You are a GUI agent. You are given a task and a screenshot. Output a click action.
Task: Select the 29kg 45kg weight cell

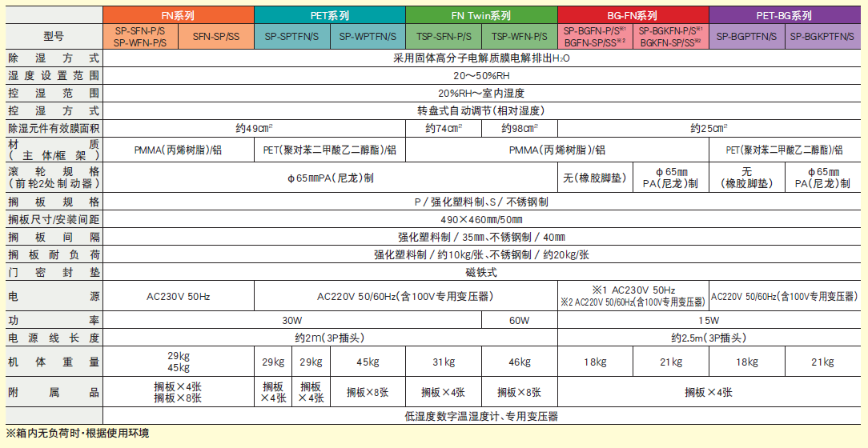tap(179, 362)
